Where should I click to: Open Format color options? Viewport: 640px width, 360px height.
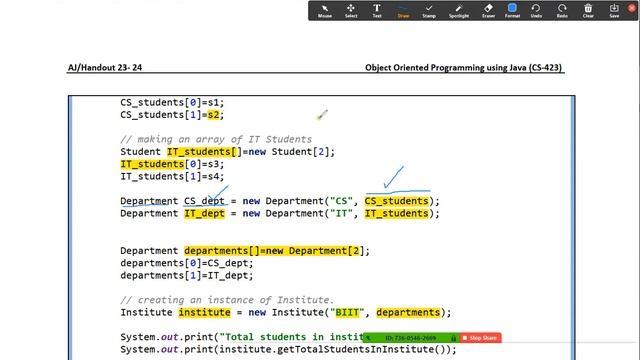pyautogui.click(x=512, y=11)
